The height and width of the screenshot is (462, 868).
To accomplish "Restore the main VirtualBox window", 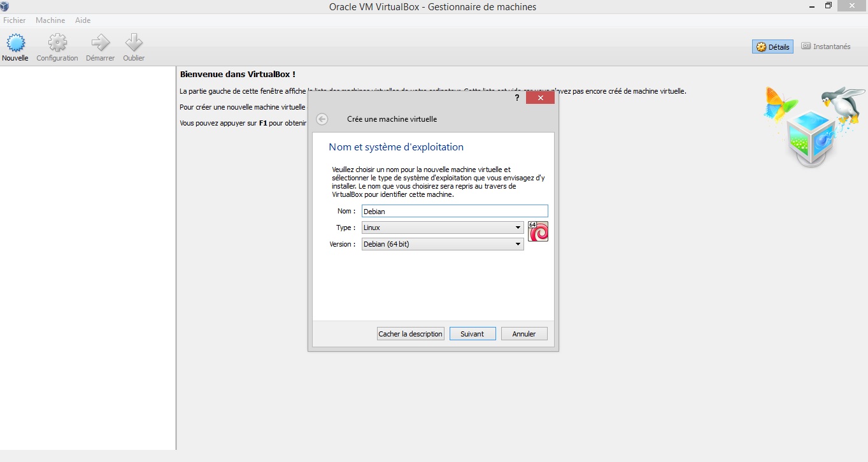I will point(829,6).
